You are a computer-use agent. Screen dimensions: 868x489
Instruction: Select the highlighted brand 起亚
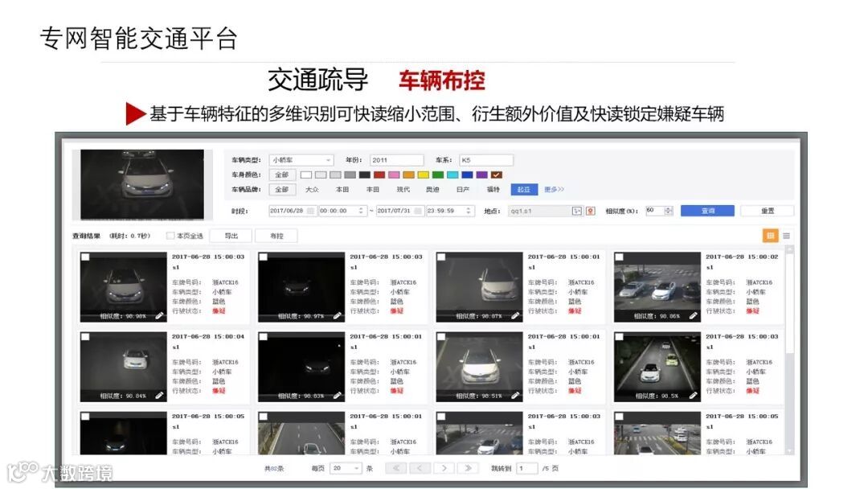524,189
